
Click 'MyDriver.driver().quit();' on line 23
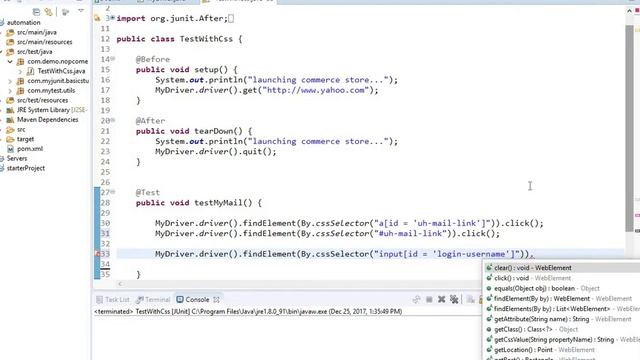click(x=216, y=152)
